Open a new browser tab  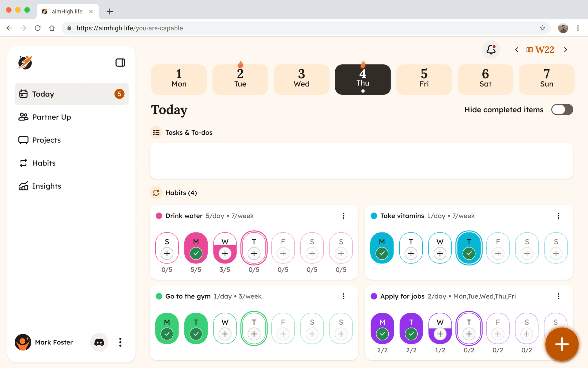point(110,12)
